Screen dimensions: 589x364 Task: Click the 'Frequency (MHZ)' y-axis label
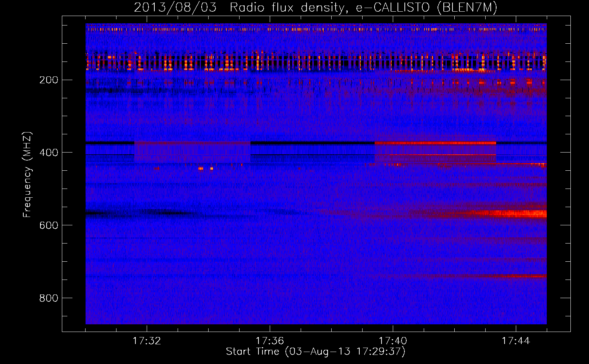pos(27,175)
